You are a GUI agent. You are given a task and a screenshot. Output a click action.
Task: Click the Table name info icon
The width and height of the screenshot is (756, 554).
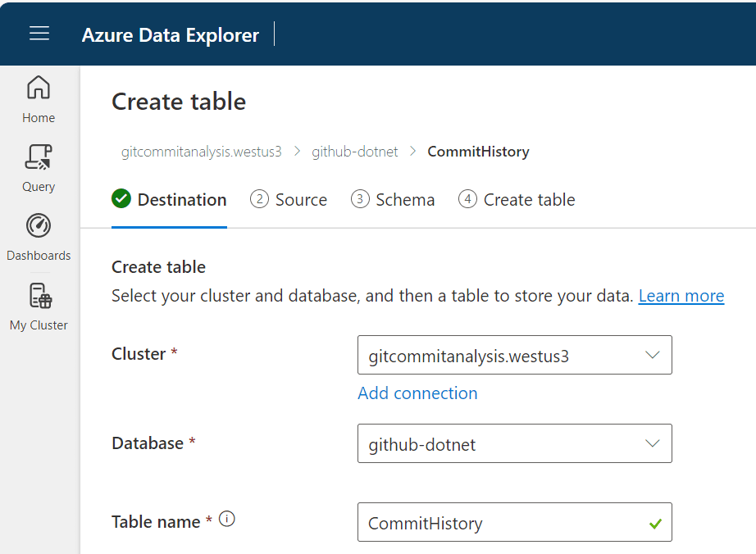pos(227,519)
